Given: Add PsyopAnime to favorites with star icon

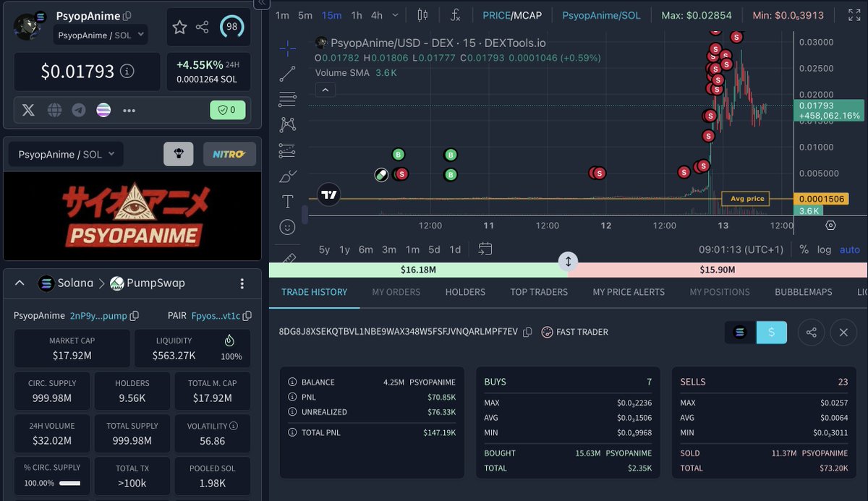Looking at the screenshot, I should click(x=179, y=27).
